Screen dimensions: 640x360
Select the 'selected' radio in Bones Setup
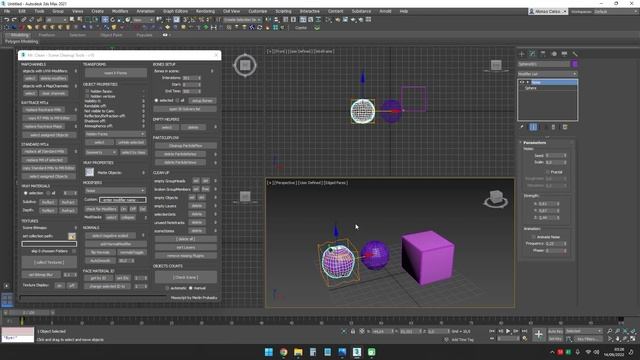[156, 100]
